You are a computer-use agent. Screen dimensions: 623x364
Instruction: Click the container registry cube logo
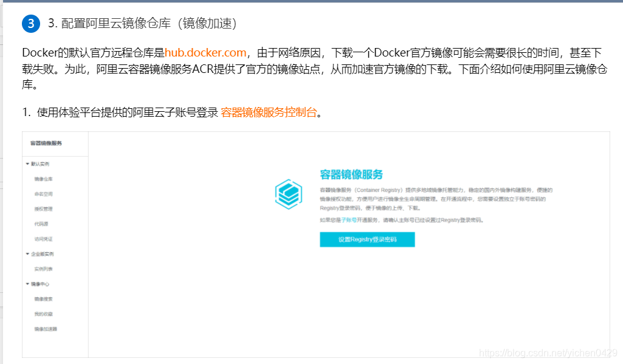click(289, 194)
